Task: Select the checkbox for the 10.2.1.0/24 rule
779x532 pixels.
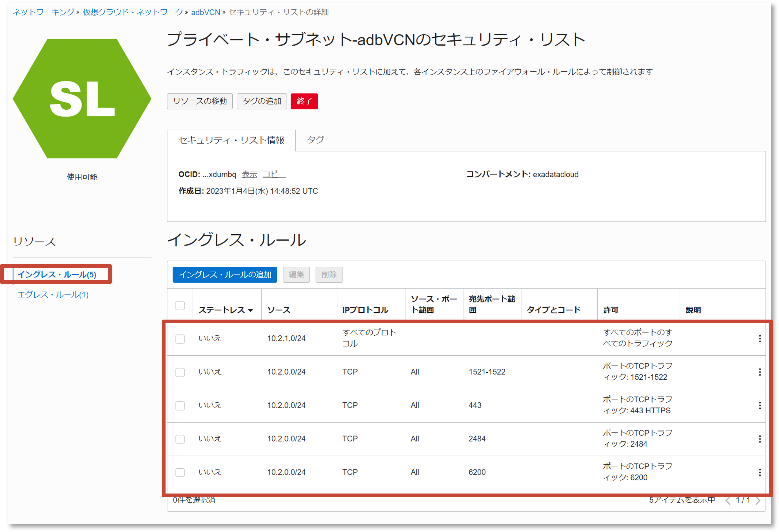Action: (180, 339)
